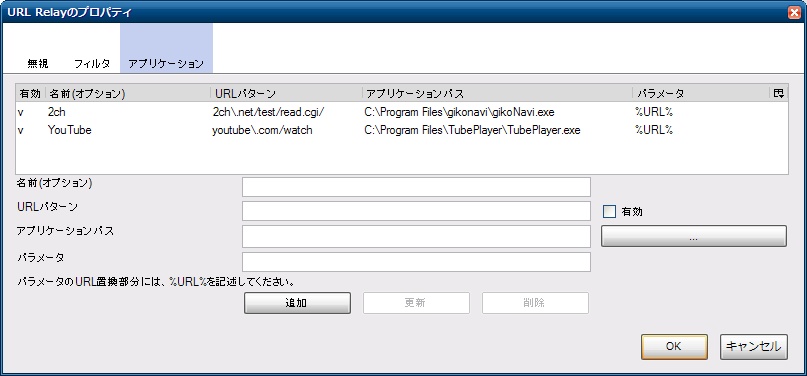Focus the URLパターン text field
The width and height of the screenshot is (807, 376).
pos(416,211)
